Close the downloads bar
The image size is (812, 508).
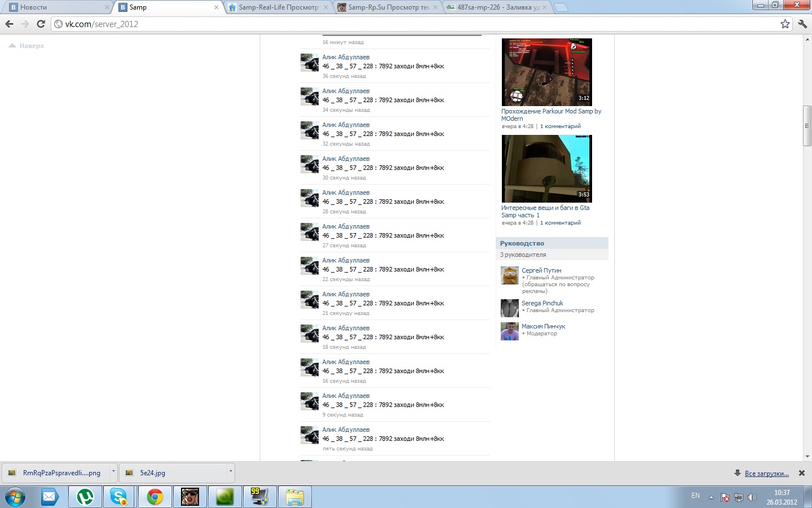802,473
